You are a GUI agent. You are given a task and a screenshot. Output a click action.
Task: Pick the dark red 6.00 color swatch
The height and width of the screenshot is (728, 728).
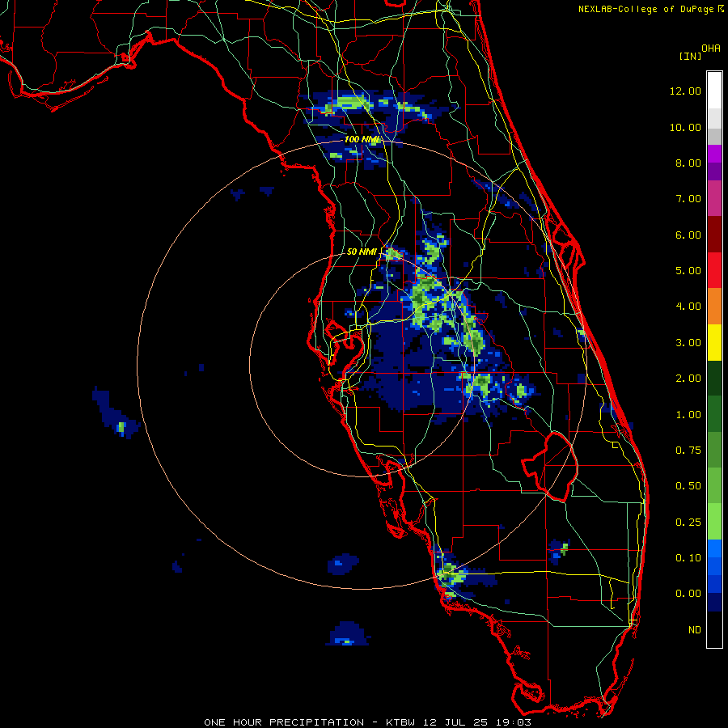click(x=714, y=235)
